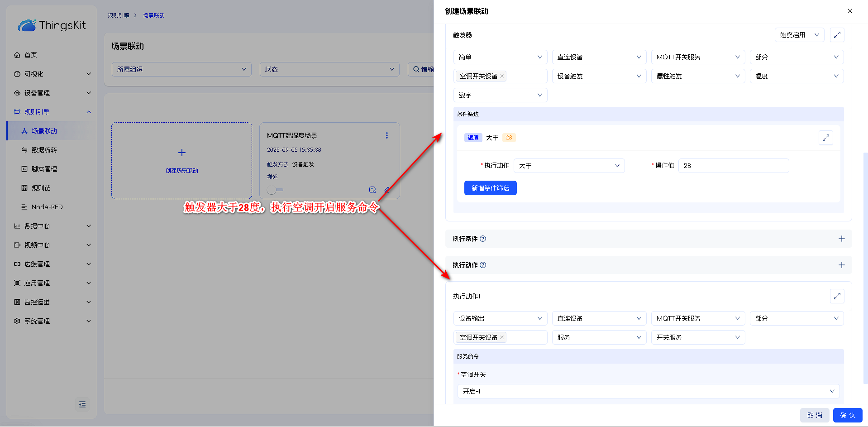Toggle the MQTT温湿度场景 enable switch
The image size is (868, 427).
pyautogui.click(x=275, y=190)
